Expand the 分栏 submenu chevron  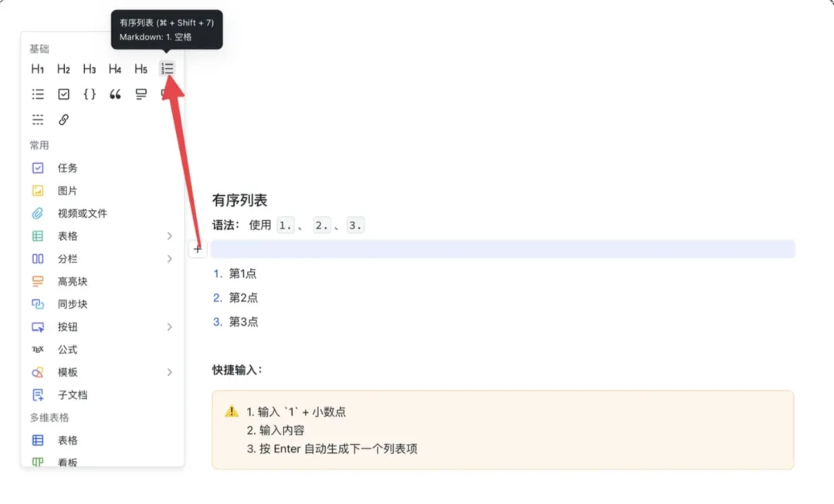point(169,259)
